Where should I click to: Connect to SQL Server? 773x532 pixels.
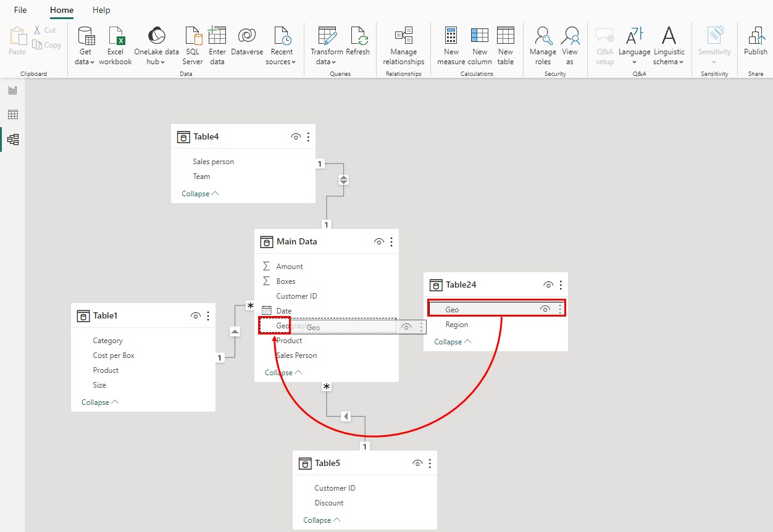193,45
